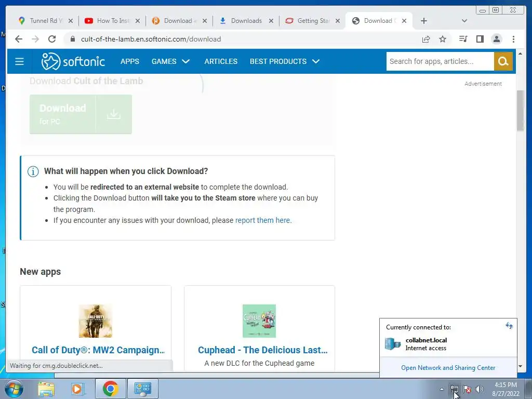
Task: Open the Chrome profile avatar
Action: point(496,39)
